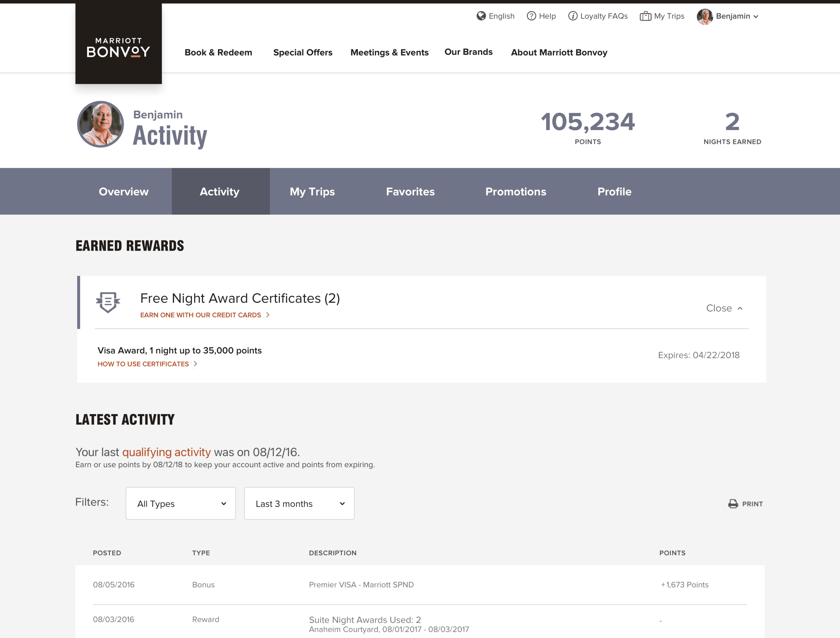Click the Suite Night Awards Used: 2 description
Image resolution: width=840 pixels, height=638 pixels.
[x=365, y=620]
